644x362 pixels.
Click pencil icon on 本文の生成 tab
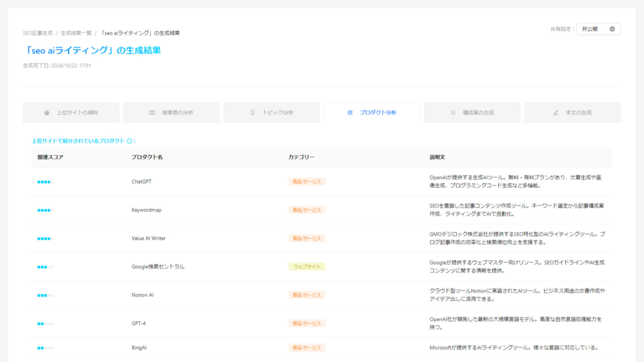[556, 112]
